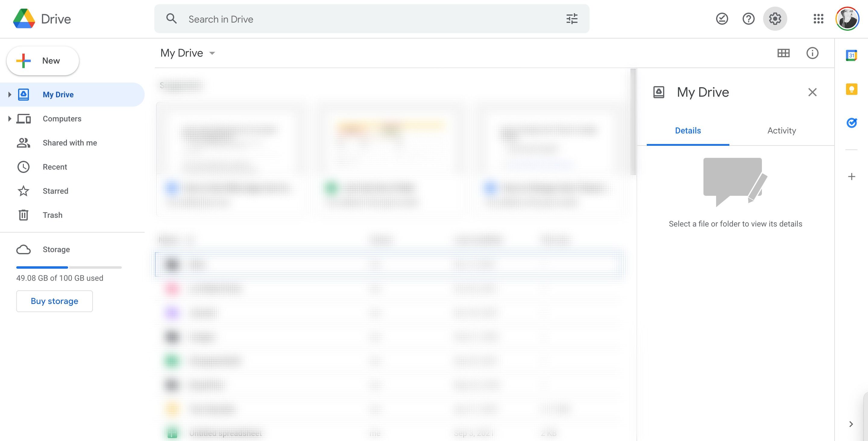Select the Details tab
This screenshot has width=868, height=441.
coord(687,131)
